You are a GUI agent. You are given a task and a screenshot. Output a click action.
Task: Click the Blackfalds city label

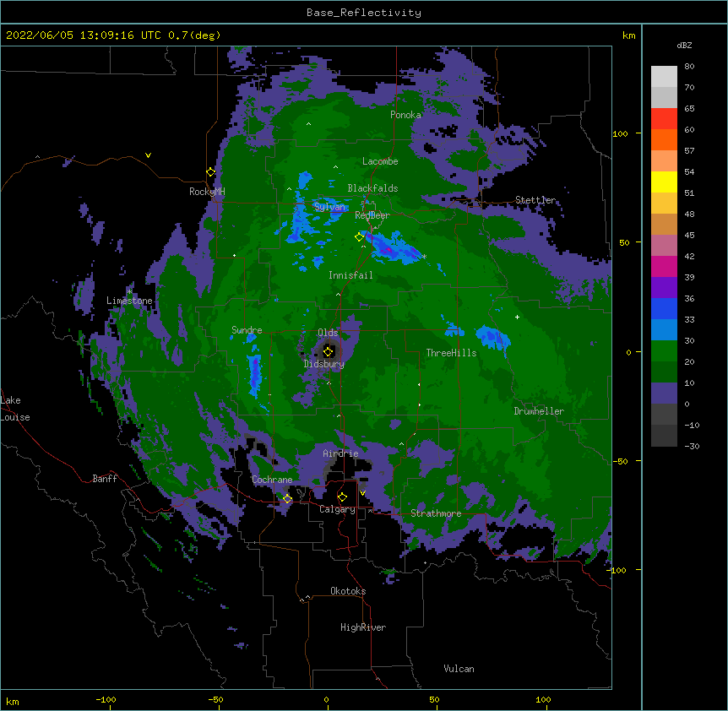click(x=372, y=188)
